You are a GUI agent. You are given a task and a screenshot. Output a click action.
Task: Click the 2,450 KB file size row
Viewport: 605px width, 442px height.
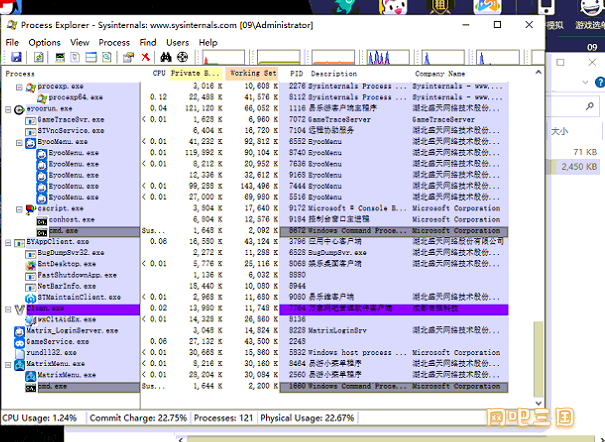tap(575, 167)
